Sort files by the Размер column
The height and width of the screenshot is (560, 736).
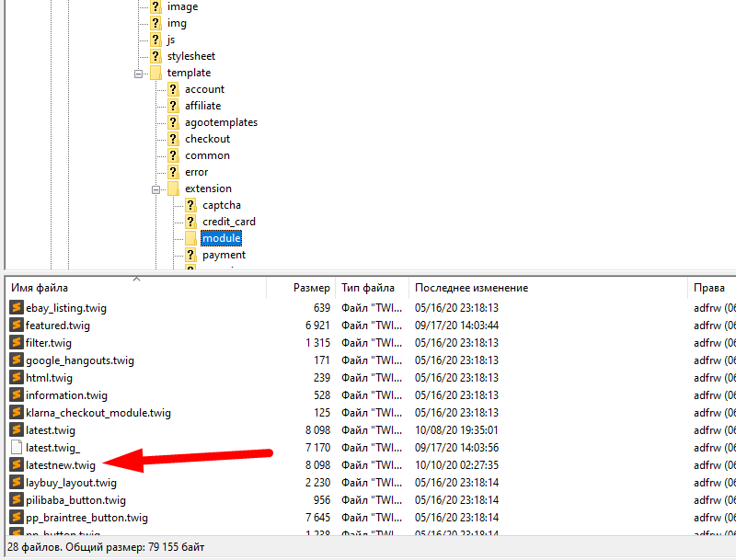(x=311, y=288)
